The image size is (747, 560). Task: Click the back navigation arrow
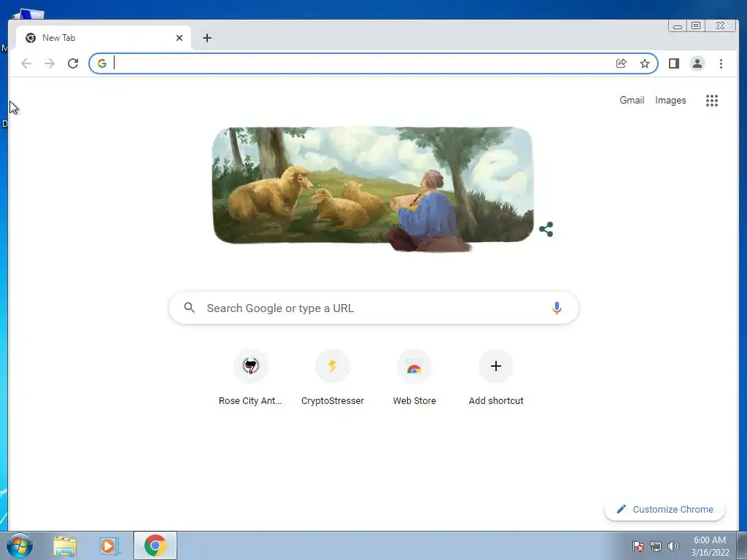[26, 63]
